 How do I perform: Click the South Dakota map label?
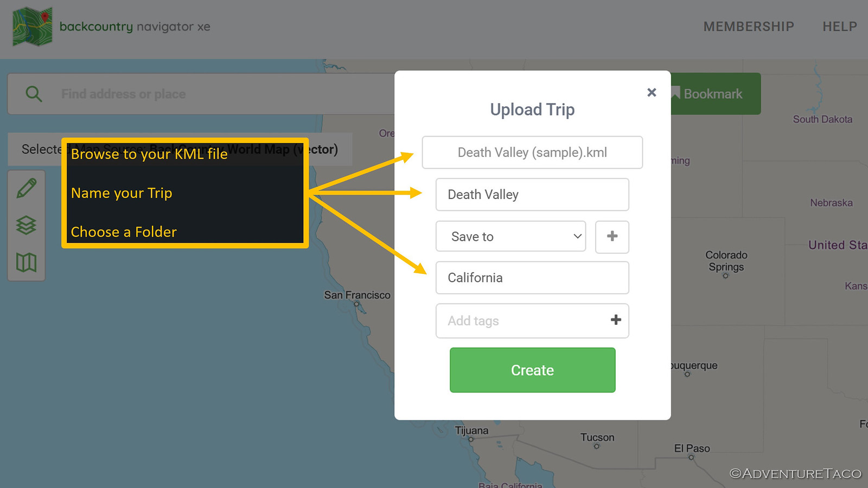click(822, 119)
